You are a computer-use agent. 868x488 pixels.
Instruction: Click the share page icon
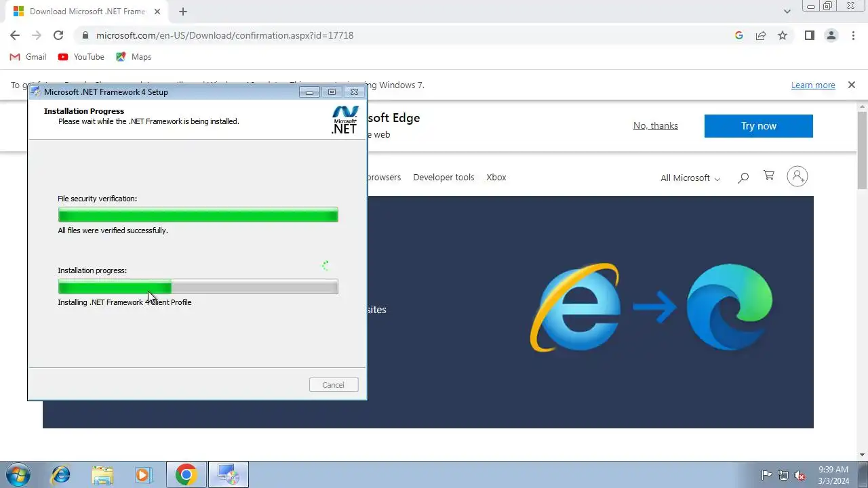[x=761, y=35]
